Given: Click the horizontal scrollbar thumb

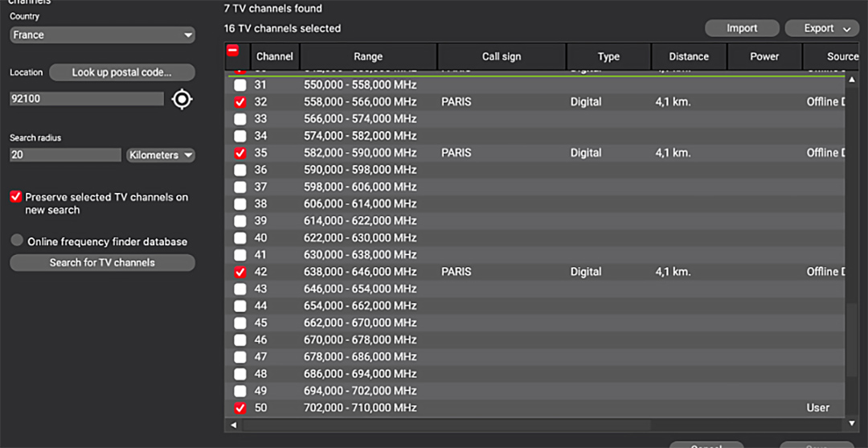Looking at the screenshot, I should 446,425.
